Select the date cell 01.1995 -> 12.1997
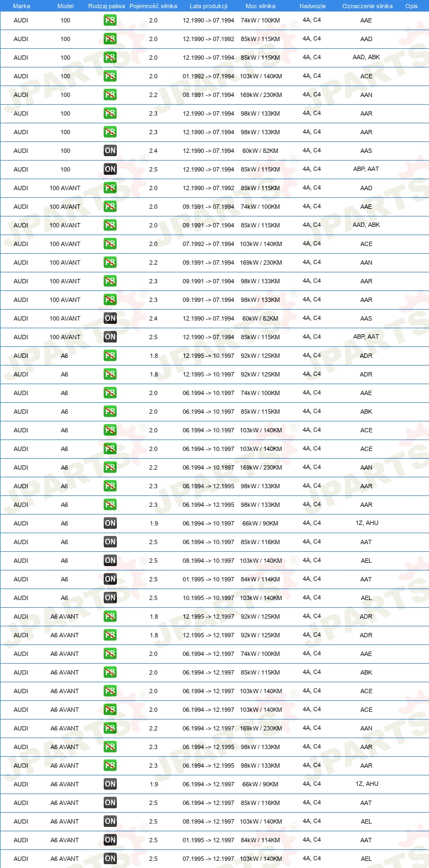429x868 pixels. click(x=208, y=840)
